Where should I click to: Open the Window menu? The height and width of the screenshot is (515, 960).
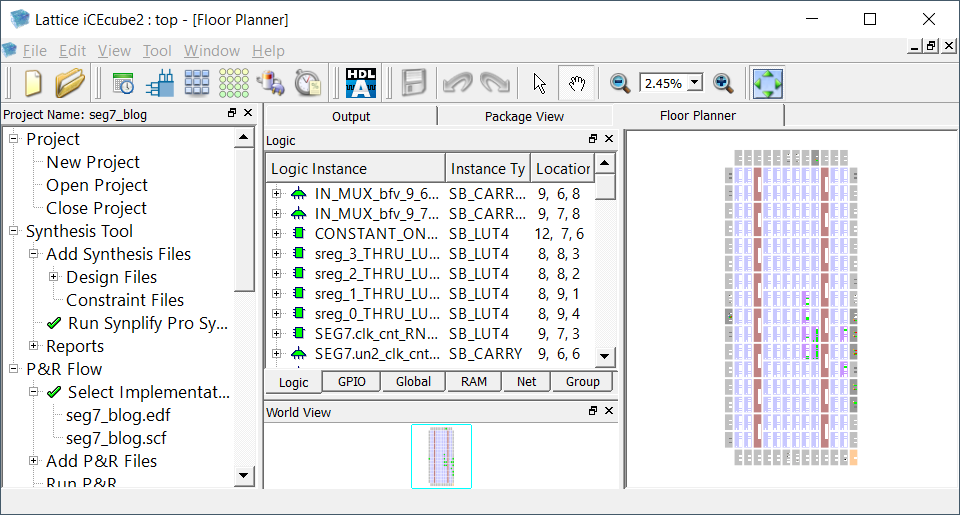coord(212,51)
